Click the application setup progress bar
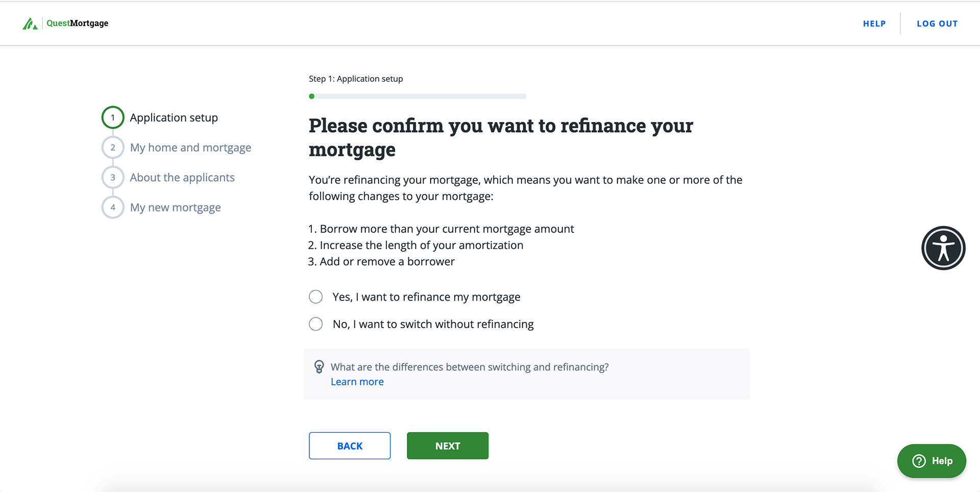 (x=418, y=96)
